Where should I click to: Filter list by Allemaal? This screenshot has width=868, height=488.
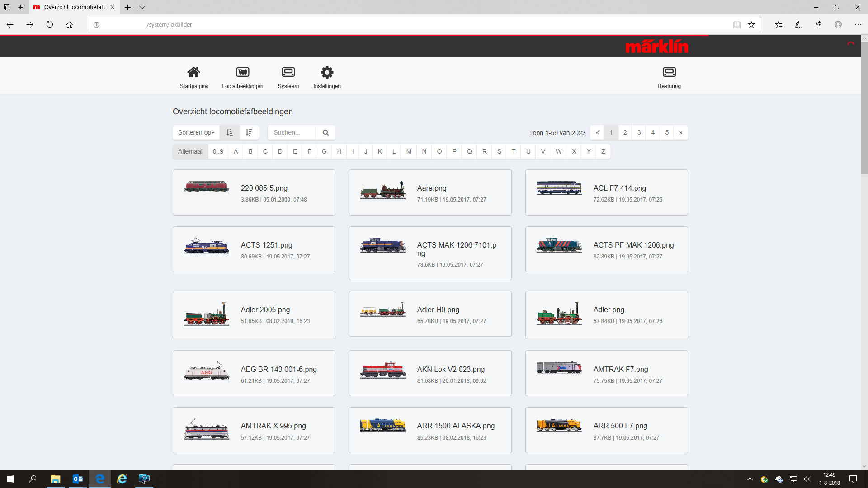coord(190,151)
